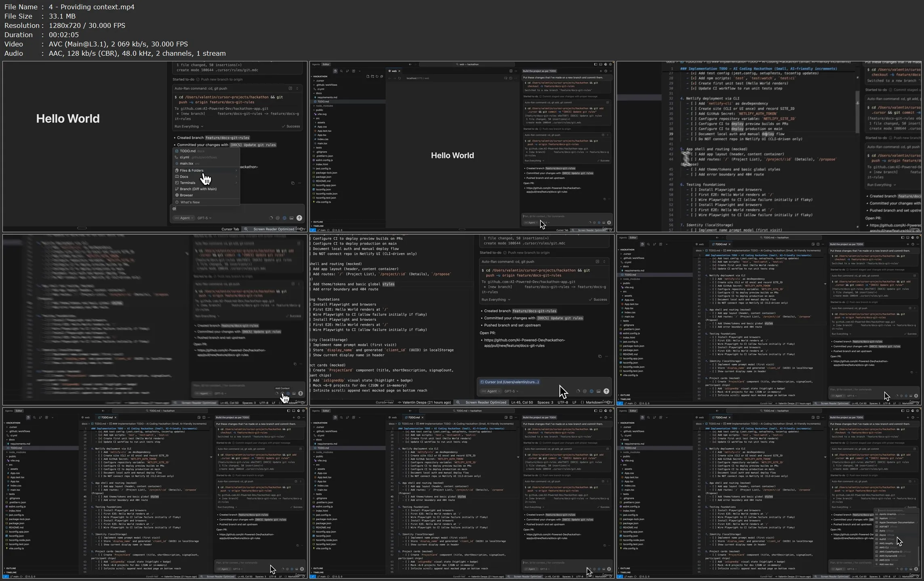Click the Collapse Folders icon in the Explorer header
This screenshot has width=924, height=581.
(x=382, y=76)
